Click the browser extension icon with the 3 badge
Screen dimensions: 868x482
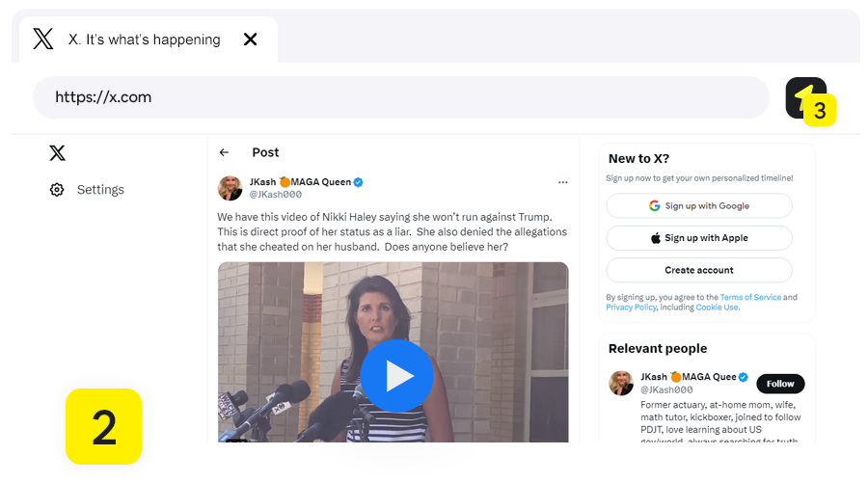pyautogui.click(x=805, y=97)
